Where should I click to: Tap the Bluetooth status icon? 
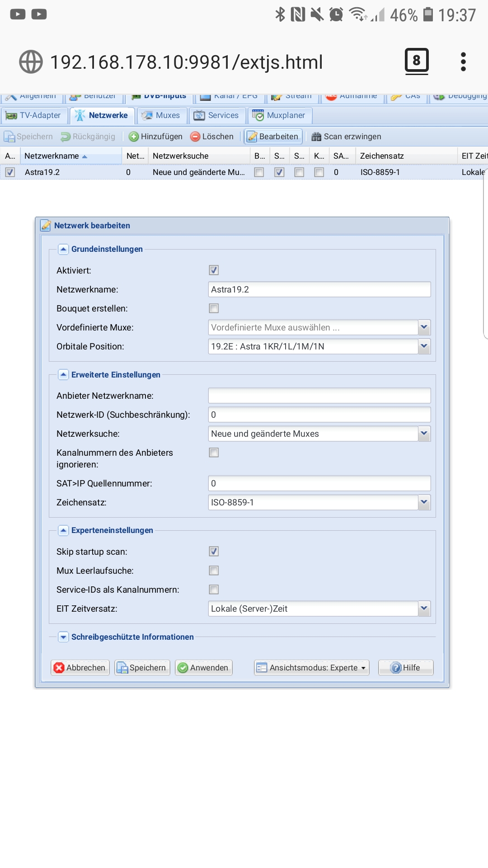(x=280, y=14)
